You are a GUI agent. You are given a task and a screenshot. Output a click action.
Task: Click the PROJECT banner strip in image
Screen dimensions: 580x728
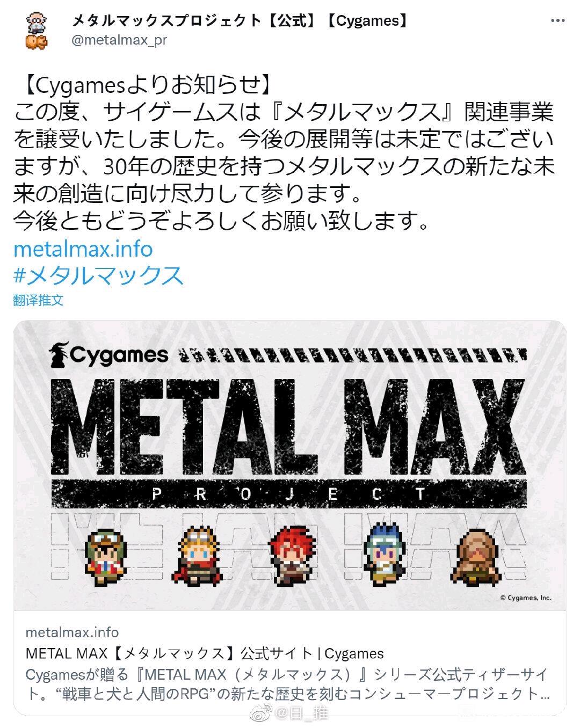point(289,493)
